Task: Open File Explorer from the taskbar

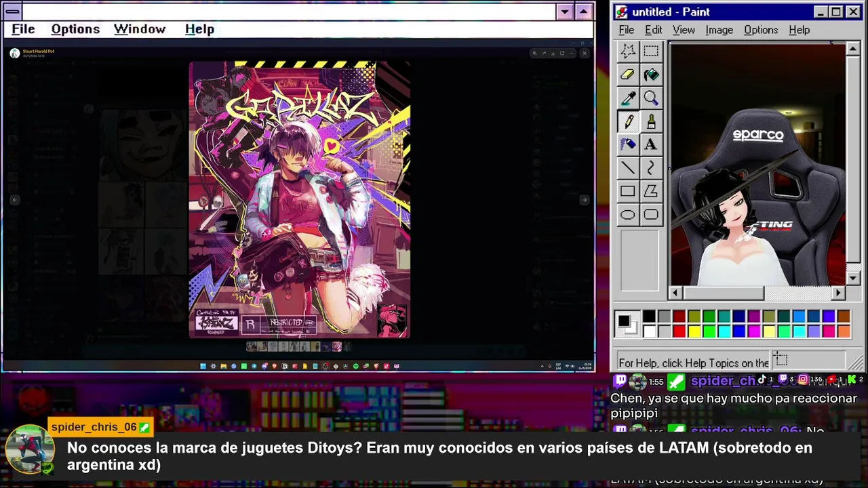Action: (223, 366)
